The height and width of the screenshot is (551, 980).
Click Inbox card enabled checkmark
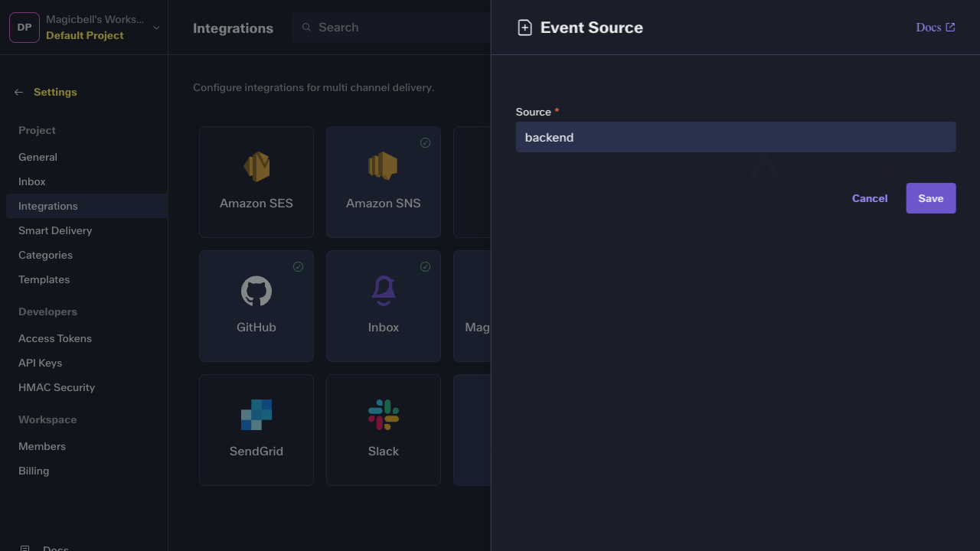pyautogui.click(x=425, y=267)
